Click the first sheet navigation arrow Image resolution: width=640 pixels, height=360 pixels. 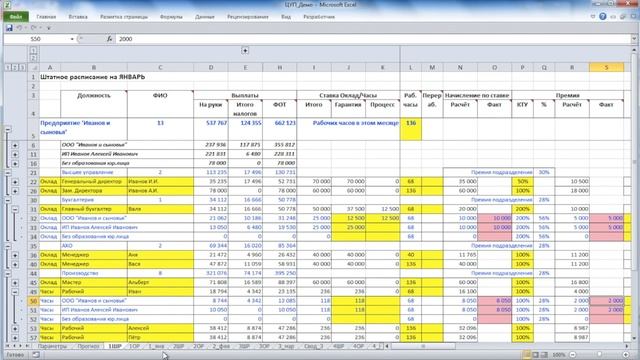point(7,346)
